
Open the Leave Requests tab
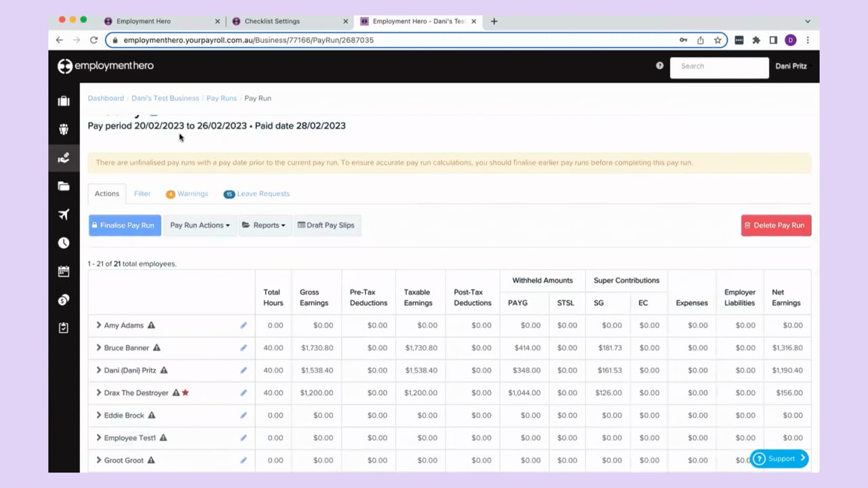[x=257, y=194]
